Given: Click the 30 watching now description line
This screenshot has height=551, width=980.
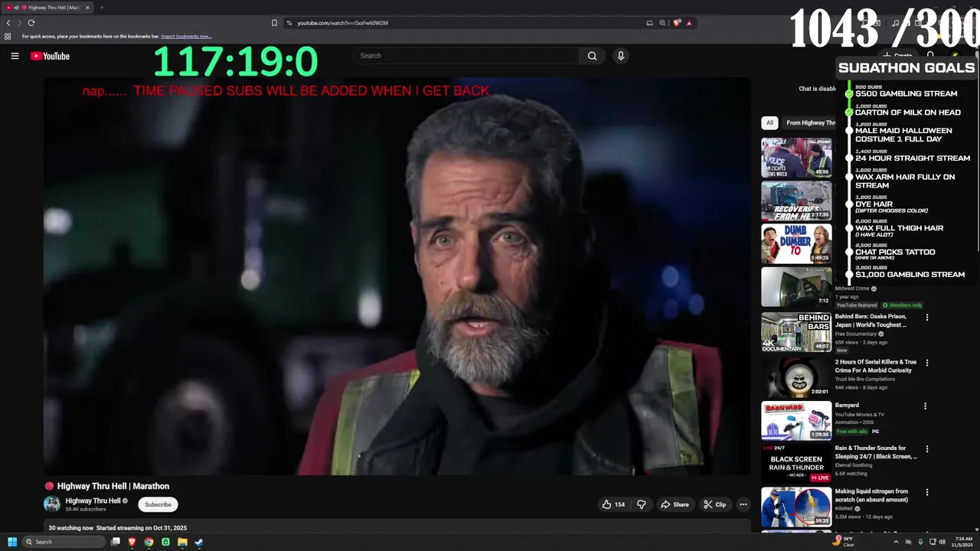Looking at the screenshot, I should [x=118, y=528].
